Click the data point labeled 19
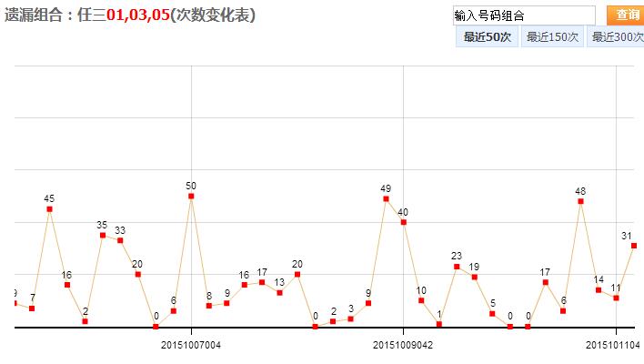This screenshot has height=364, width=644. (475, 278)
